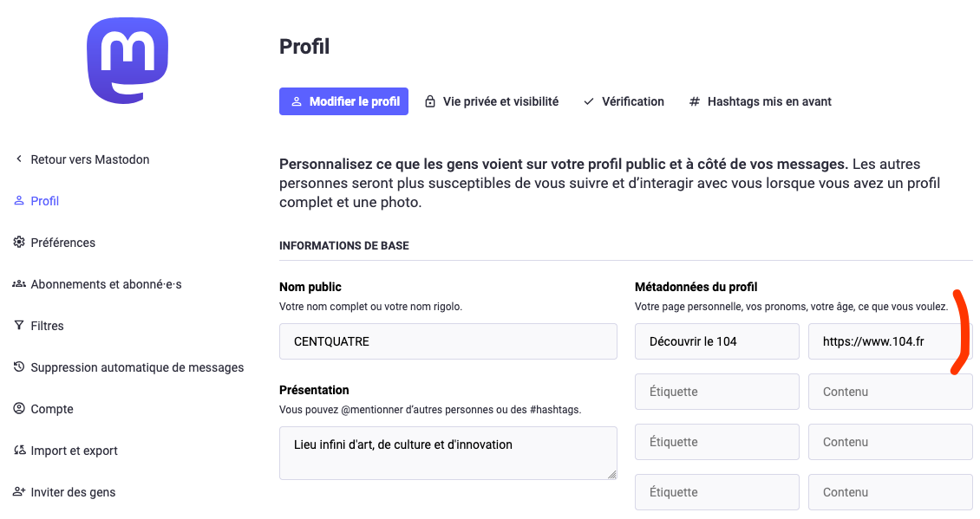Select the Découvrir le 104 label field
The height and width of the screenshot is (519, 980).
[717, 341]
